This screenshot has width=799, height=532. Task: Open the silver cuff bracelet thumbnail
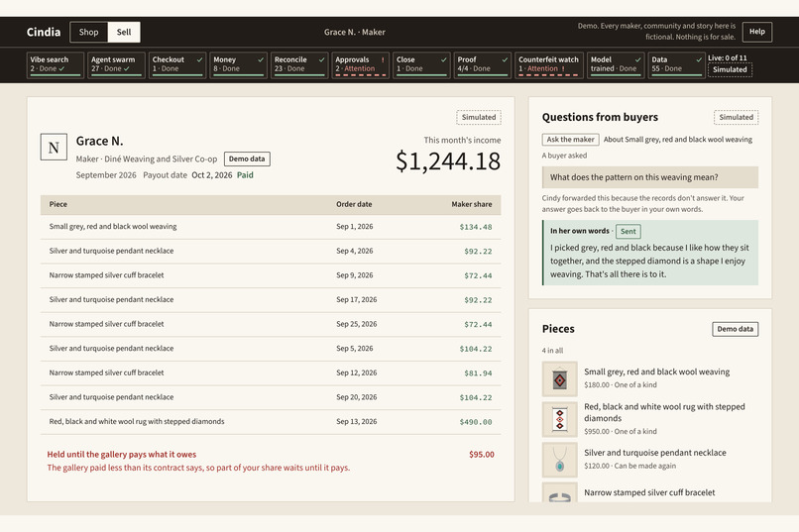tap(559, 492)
